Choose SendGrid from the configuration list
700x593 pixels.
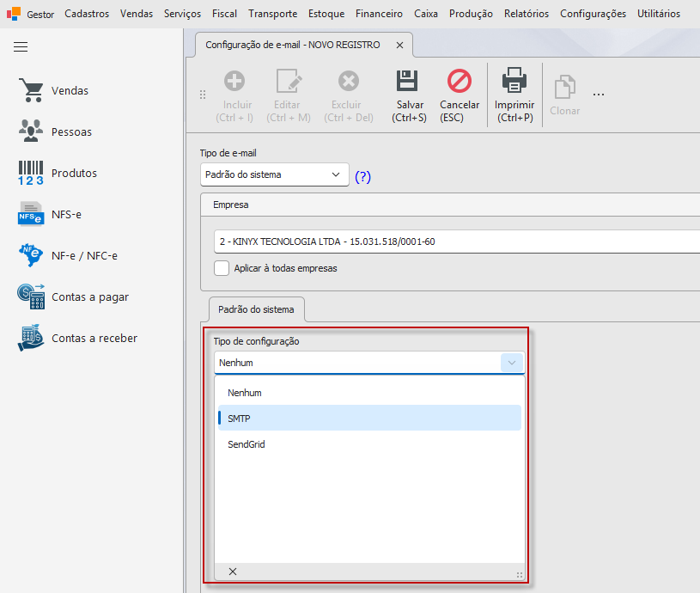(369, 444)
